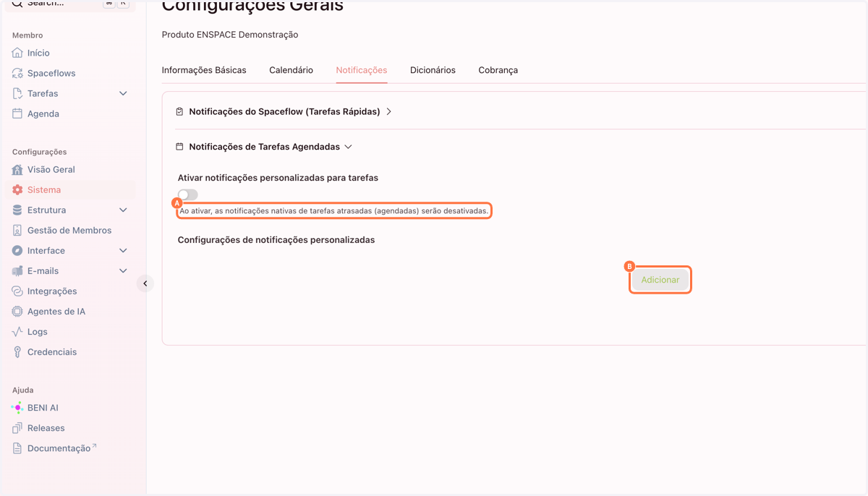Click the Integrações link icon
The height and width of the screenshot is (496, 868).
click(18, 291)
